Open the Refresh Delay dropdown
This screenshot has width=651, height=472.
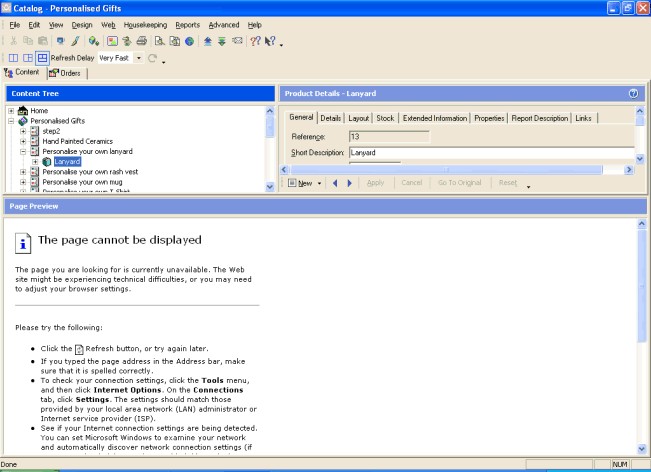[x=139, y=58]
